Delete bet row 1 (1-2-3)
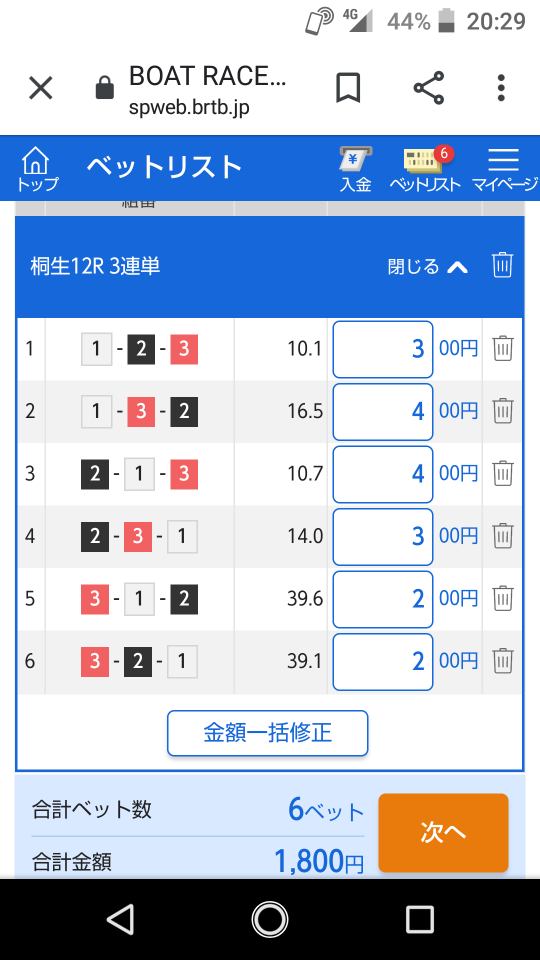Image resolution: width=540 pixels, height=960 pixels. (503, 349)
